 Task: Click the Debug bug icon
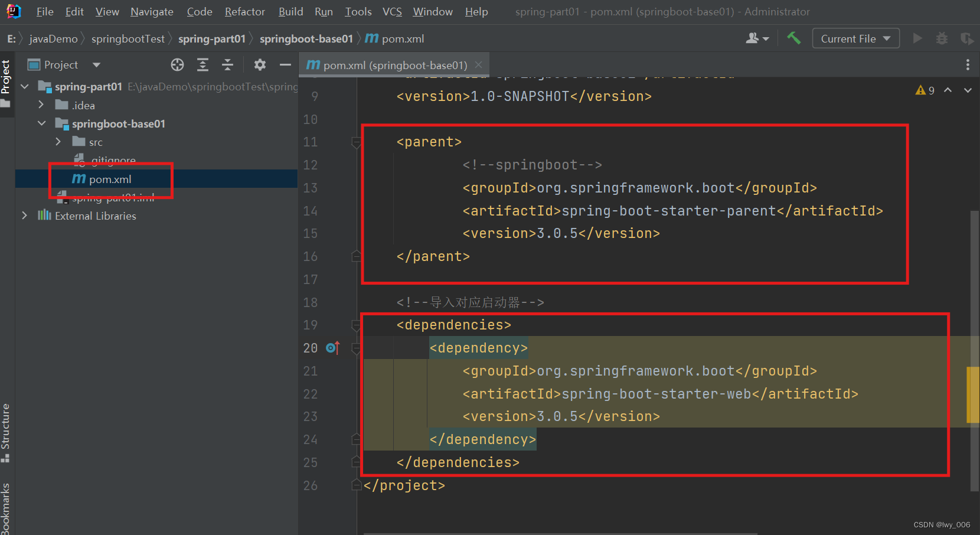coord(942,38)
